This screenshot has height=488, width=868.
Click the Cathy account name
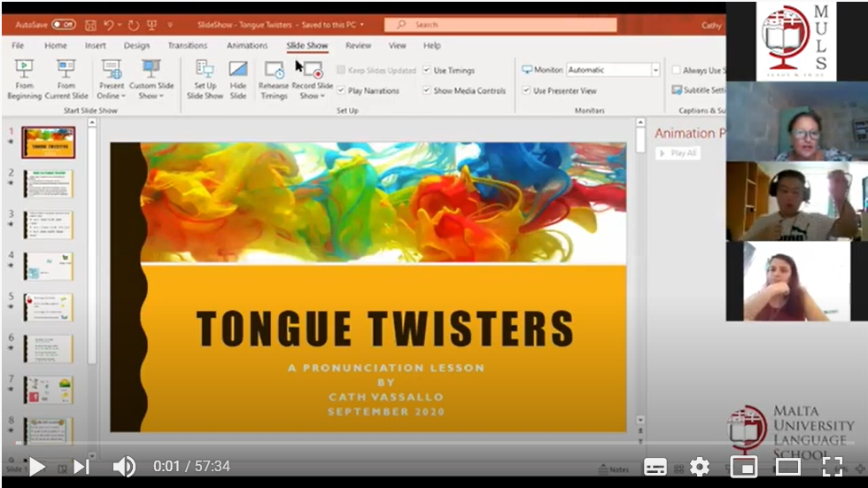click(711, 26)
